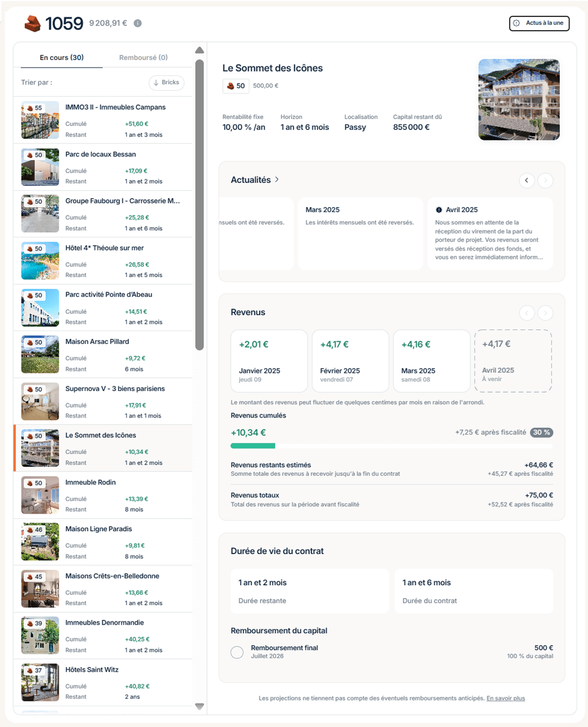
Task: Select the Remboursement final radio button
Action: tap(237, 652)
